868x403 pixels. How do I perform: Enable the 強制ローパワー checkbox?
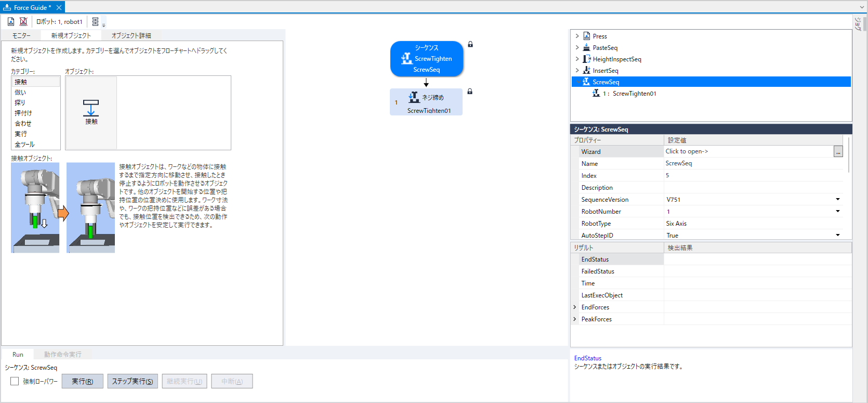pos(15,381)
